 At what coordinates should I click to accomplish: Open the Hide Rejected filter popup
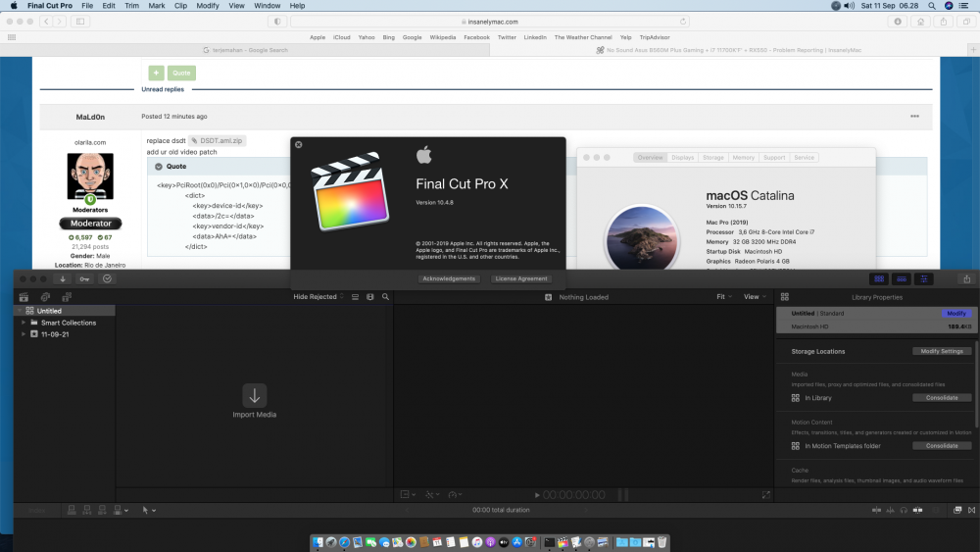coord(318,297)
